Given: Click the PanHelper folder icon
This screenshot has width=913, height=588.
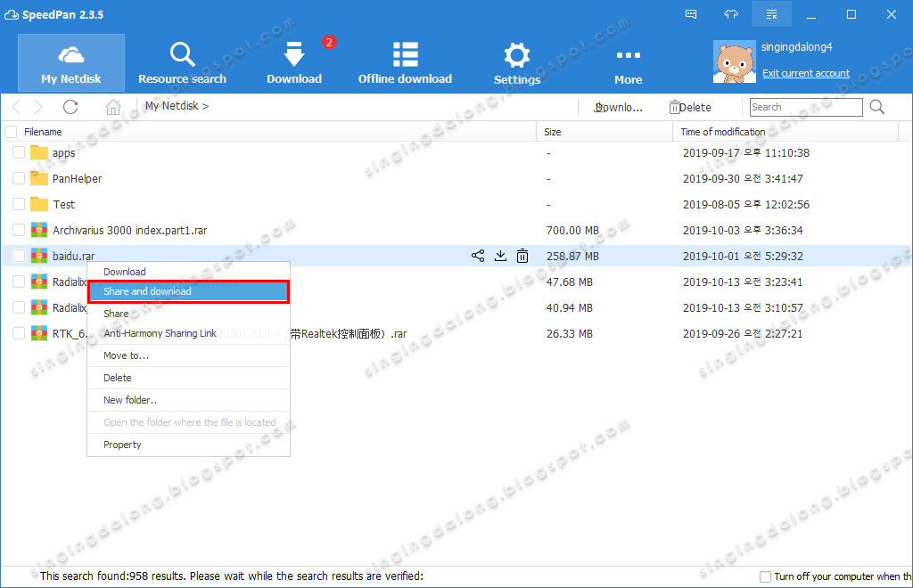Looking at the screenshot, I should [x=39, y=178].
